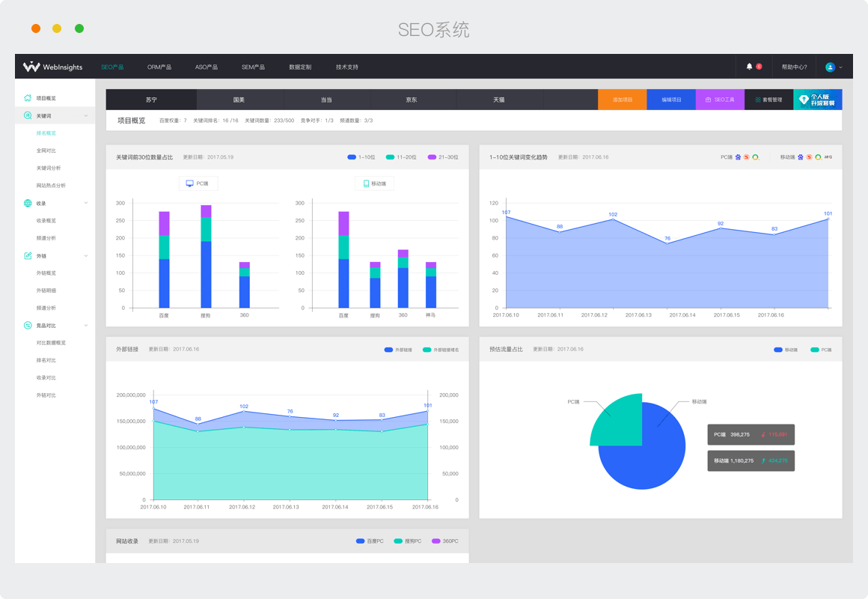Click the 项目概览 home icon in sidebar
The height and width of the screenshot is (599, 868).
pyautogui.click(x=28, y=98)
